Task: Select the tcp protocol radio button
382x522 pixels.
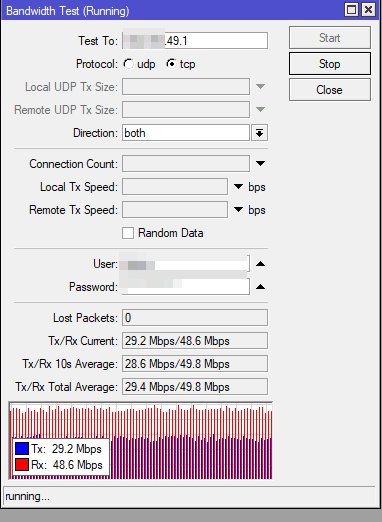Action: point(171,64)
